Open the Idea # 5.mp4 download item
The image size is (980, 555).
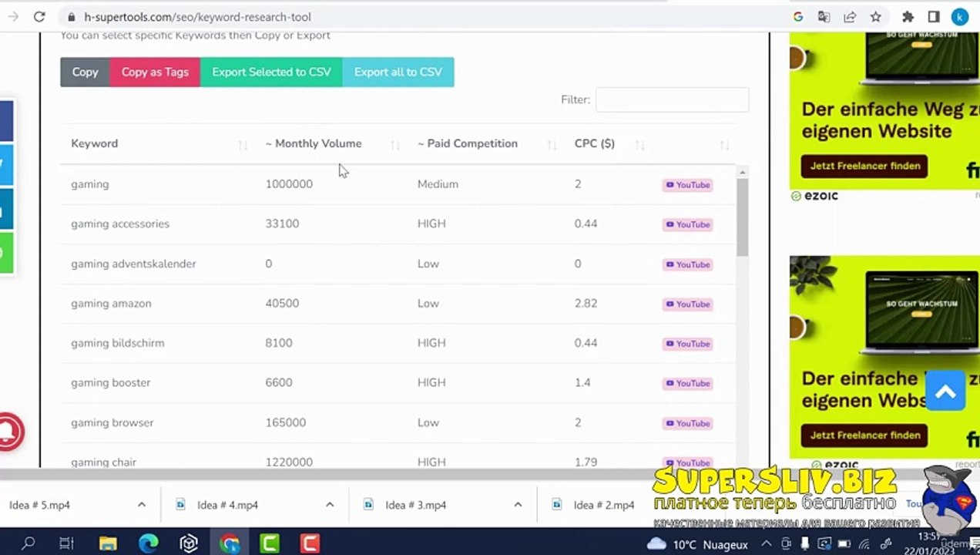(x=39, y=505)
